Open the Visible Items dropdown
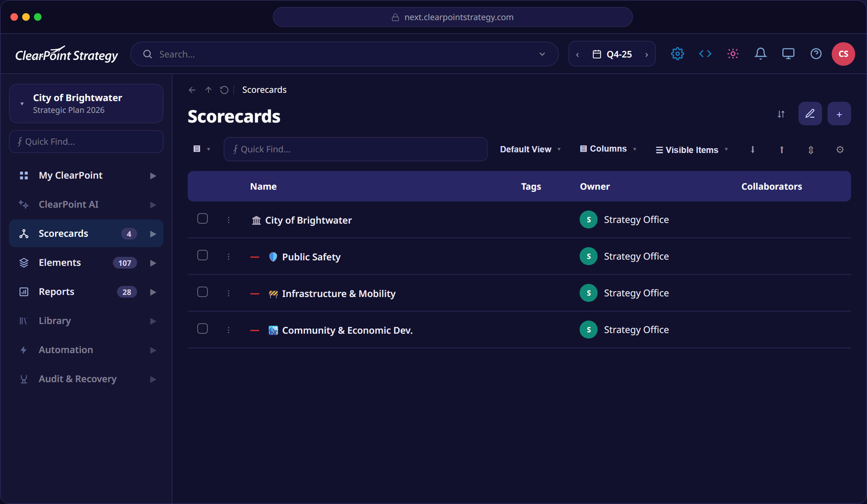 point(692,150)
